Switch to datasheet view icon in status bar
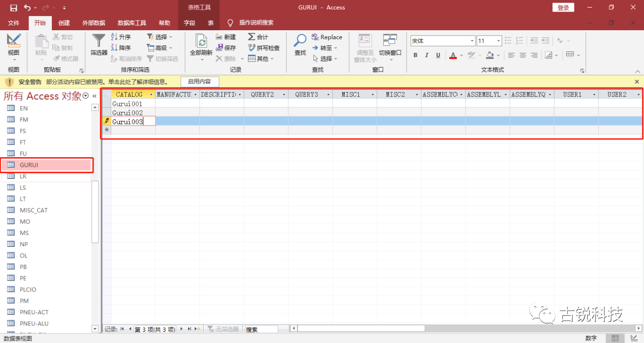The width and height of the screenshot is (644, 343). pos(615,338)
